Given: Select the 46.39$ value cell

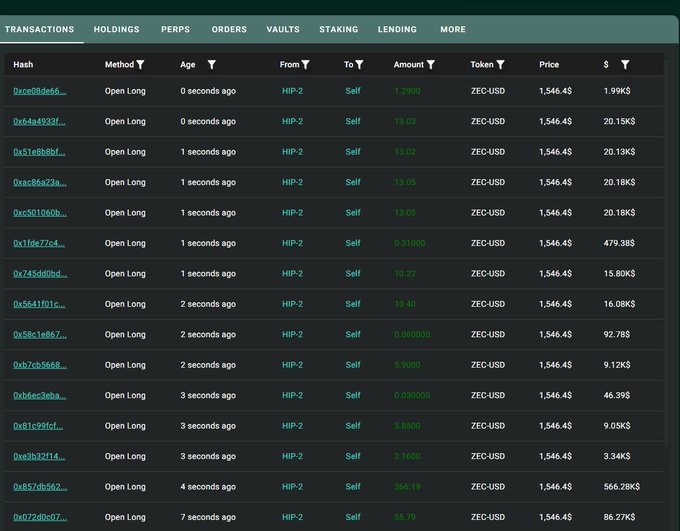Looking at the screenshot, I should coord(617,395).
